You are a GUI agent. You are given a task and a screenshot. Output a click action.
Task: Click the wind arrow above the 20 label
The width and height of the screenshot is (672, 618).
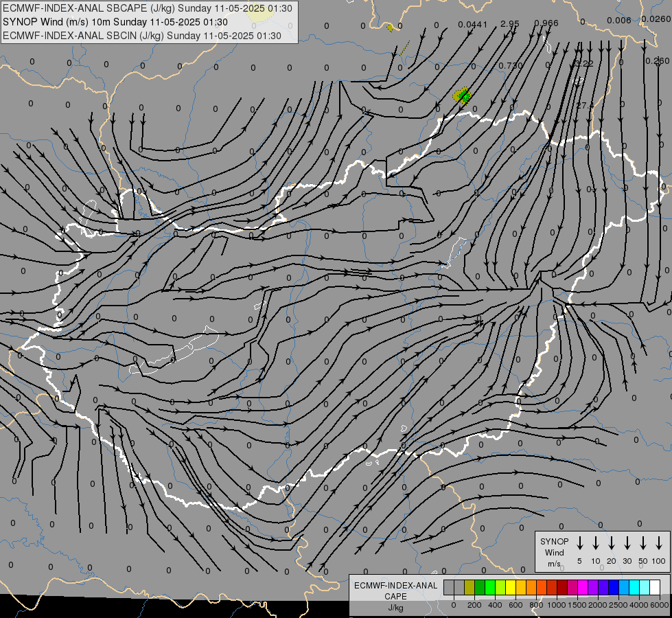click(612, 543)
